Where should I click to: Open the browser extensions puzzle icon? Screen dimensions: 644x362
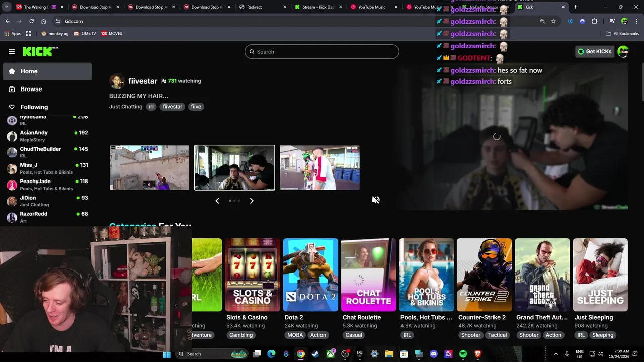tap(595, 21)
